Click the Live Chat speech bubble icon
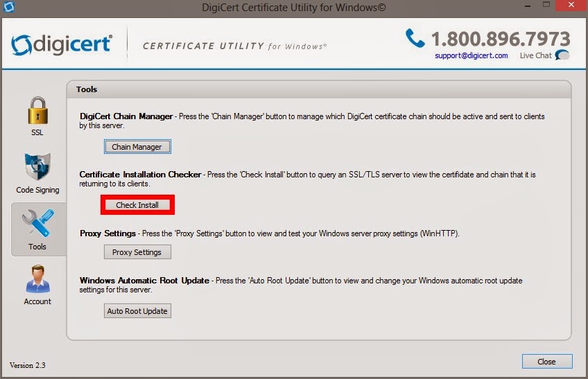This screenshot has width=588, height=379. click(562, 55)
